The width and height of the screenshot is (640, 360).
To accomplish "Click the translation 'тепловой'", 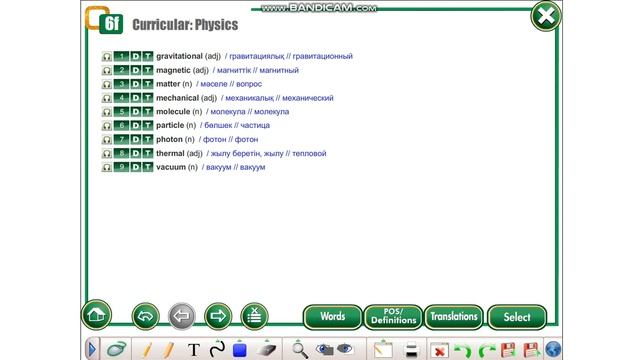I will point(309,153).
